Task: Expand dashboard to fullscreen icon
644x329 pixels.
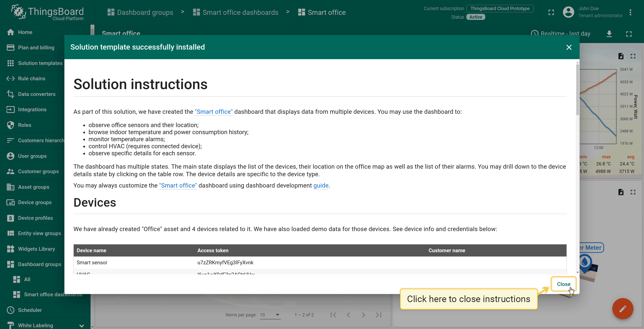Action: [x=629, y=34]
